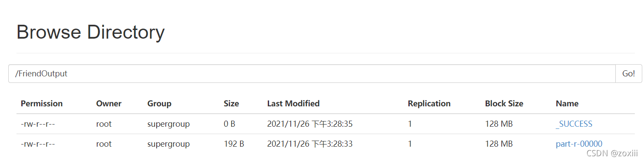Click the _SUCCESS row's 128 MB block size
644x161 pixels.
pos(499,124)
